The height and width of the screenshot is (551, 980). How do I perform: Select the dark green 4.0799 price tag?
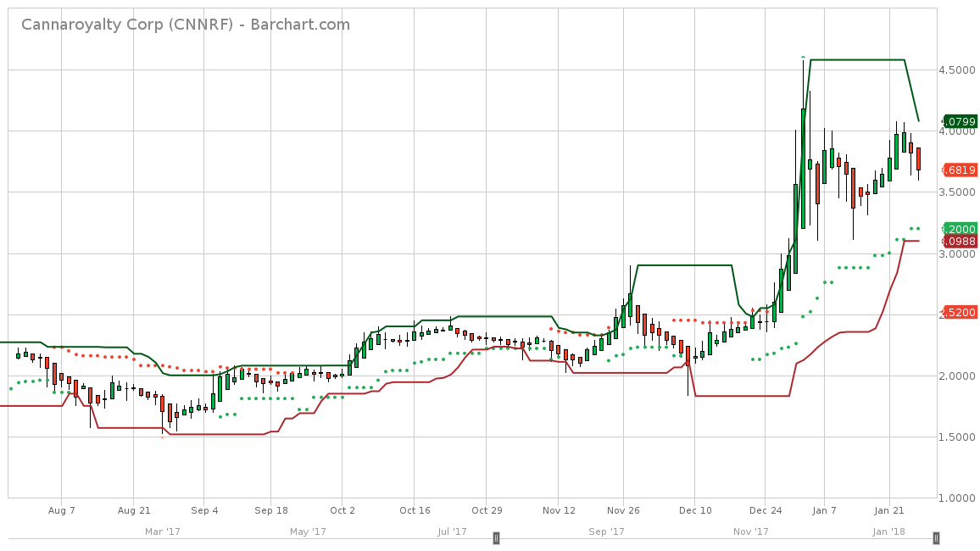pyautogui.click(x=960, y=121)
